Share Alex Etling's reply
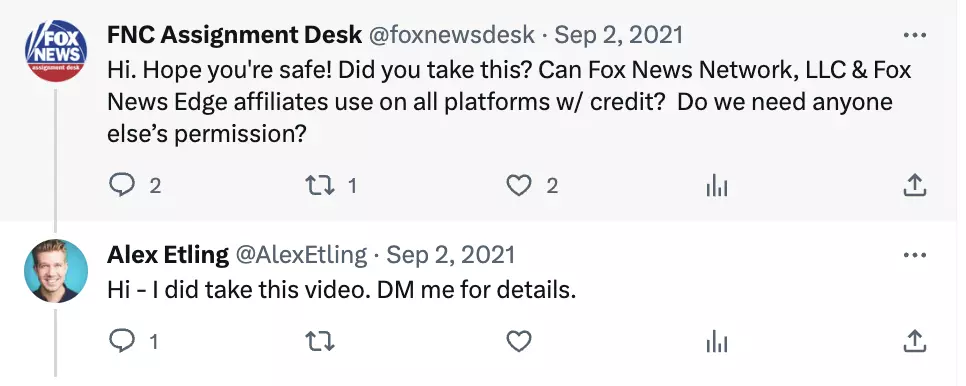The image size is (966, 386). pos(915,340)
